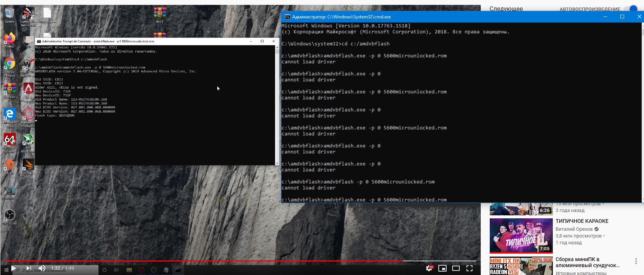Screen dimensions: 644x275
Task: Open File Explorer from the taskbar
Action: click(x=129, y=270)
